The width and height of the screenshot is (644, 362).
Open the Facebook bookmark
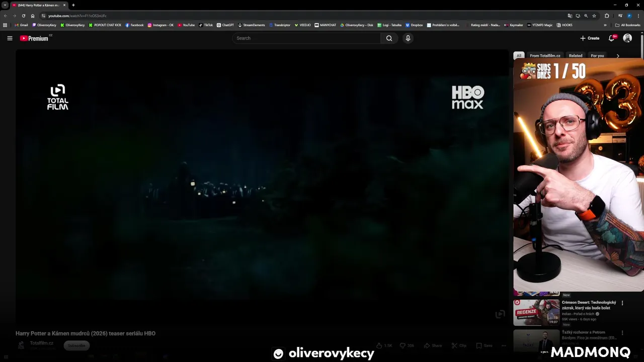pyautogui.click(x=134, y=25)
